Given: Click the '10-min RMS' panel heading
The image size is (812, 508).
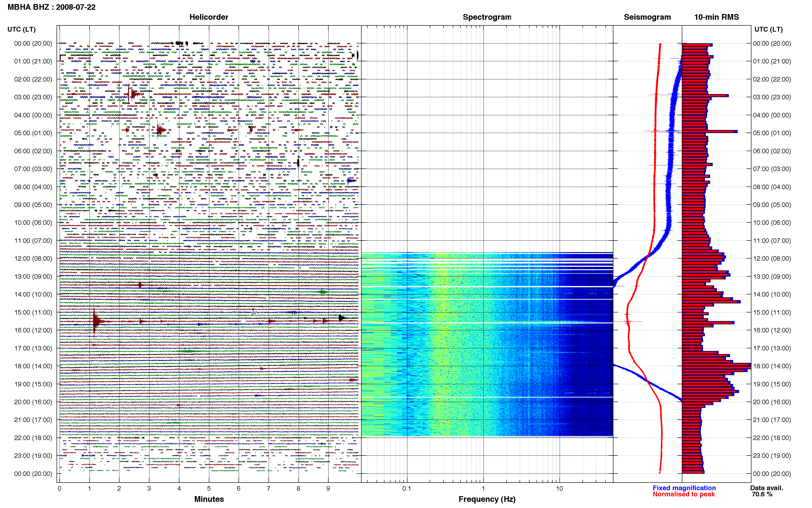Looking at the screenshot, I should (x=716, y=17).
